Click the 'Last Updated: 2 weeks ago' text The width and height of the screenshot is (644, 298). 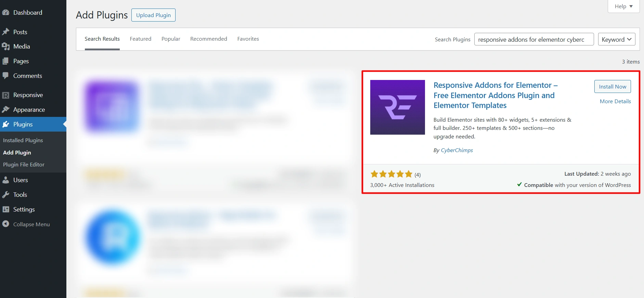tap(597, 174)
